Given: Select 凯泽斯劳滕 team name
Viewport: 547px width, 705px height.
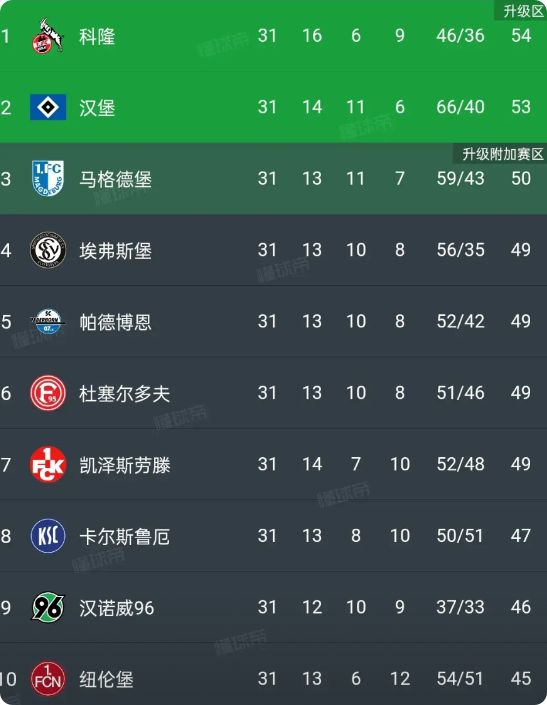Looking at the screenshot, I should point(125,465).
